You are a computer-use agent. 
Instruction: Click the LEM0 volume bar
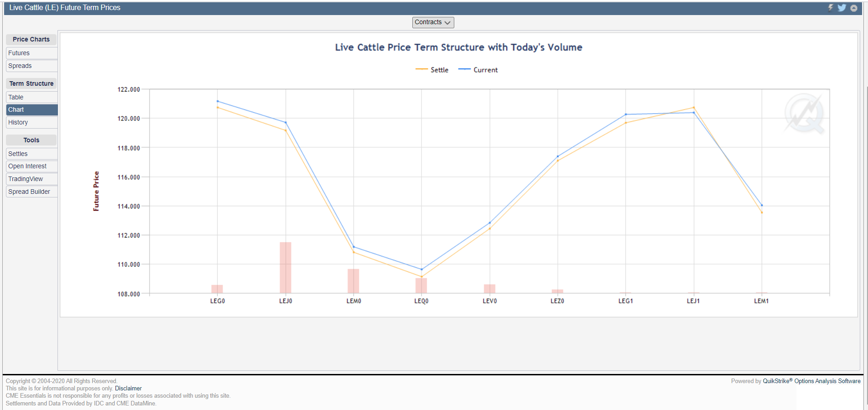coord(353,281)
